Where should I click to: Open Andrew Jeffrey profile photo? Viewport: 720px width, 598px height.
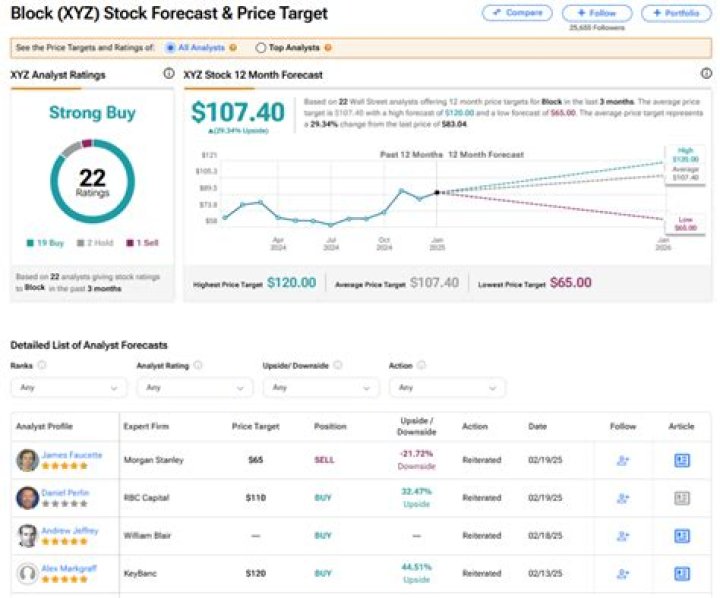pos(27,536)
